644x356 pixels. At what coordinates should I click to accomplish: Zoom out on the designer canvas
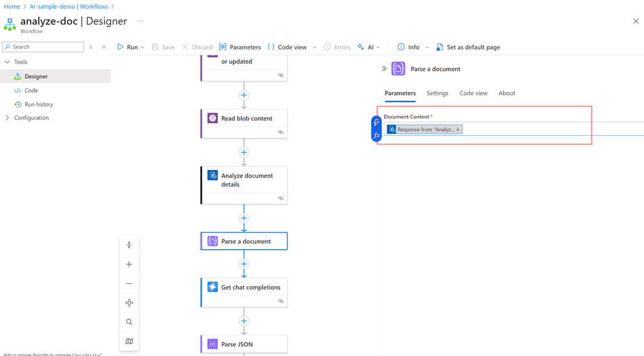pos(129,283)
